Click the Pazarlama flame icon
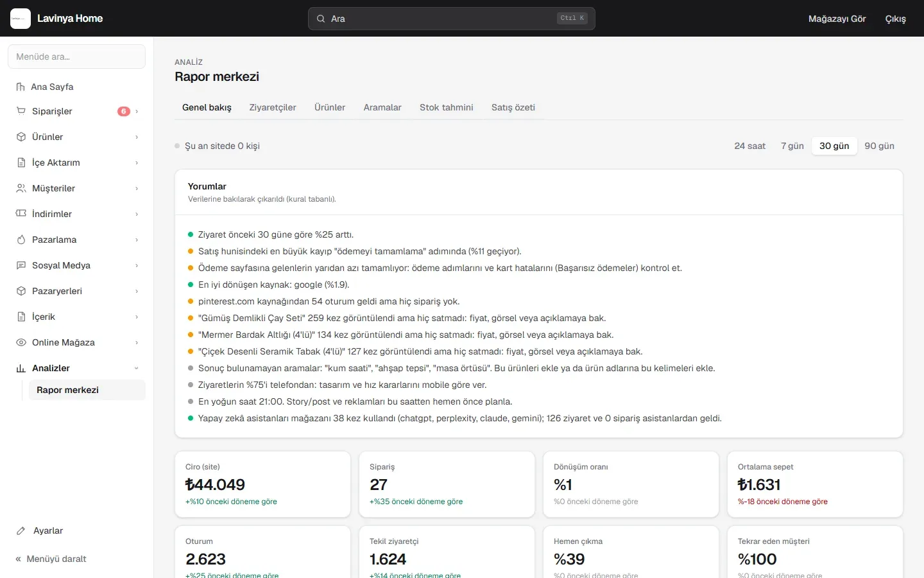This screenshot has height=578, width=924. click(x=21, y=240)
